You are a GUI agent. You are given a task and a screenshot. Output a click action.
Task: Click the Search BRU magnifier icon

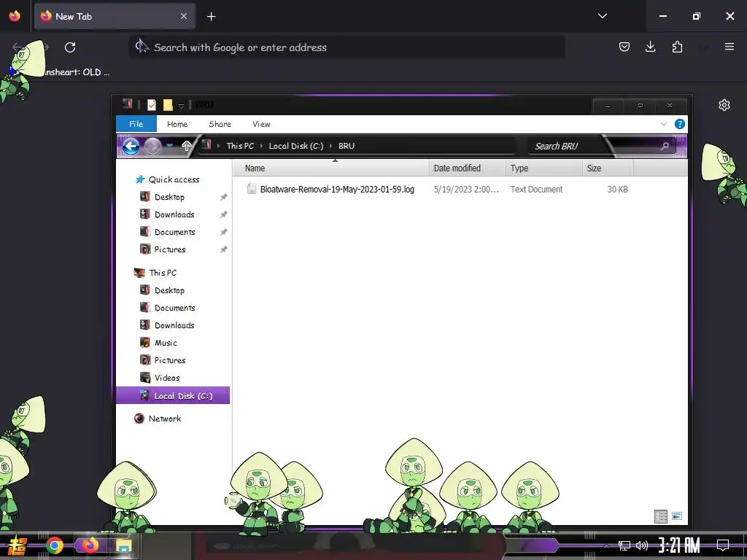pyautogui.click(x=665, y=146)
